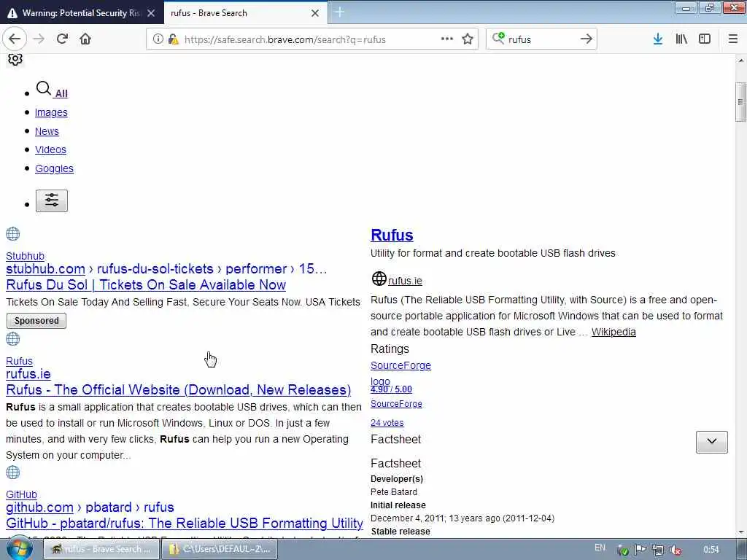The width and height of the screenshot is (747, 560).
Task: Open a new browser tab
Action: [340, 12]
